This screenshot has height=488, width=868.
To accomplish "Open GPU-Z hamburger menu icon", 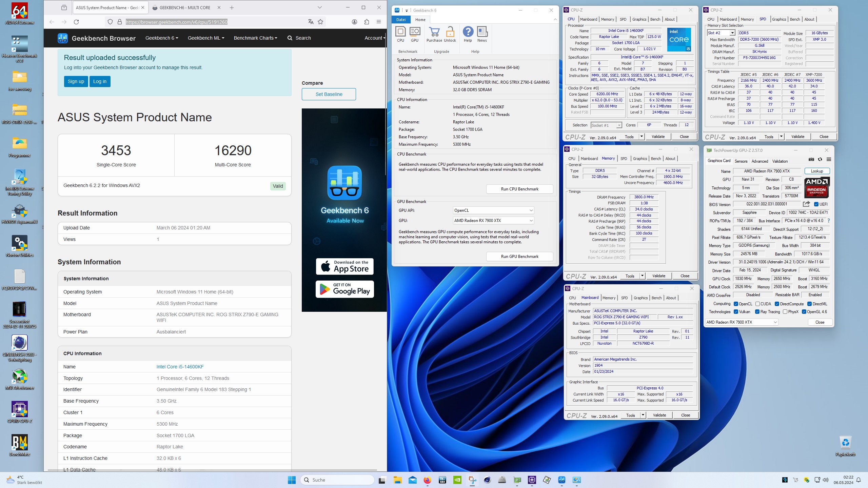I will [829, 160].
